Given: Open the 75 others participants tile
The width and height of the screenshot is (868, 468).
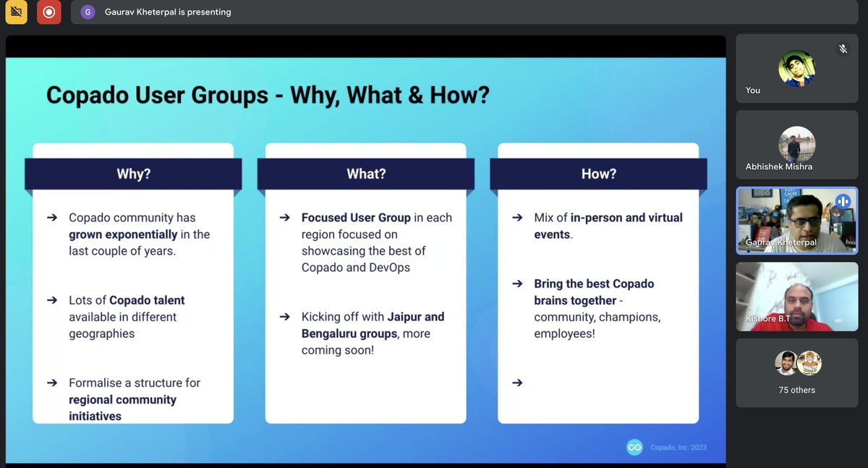Looking at the screenshot, I should 797,373.
